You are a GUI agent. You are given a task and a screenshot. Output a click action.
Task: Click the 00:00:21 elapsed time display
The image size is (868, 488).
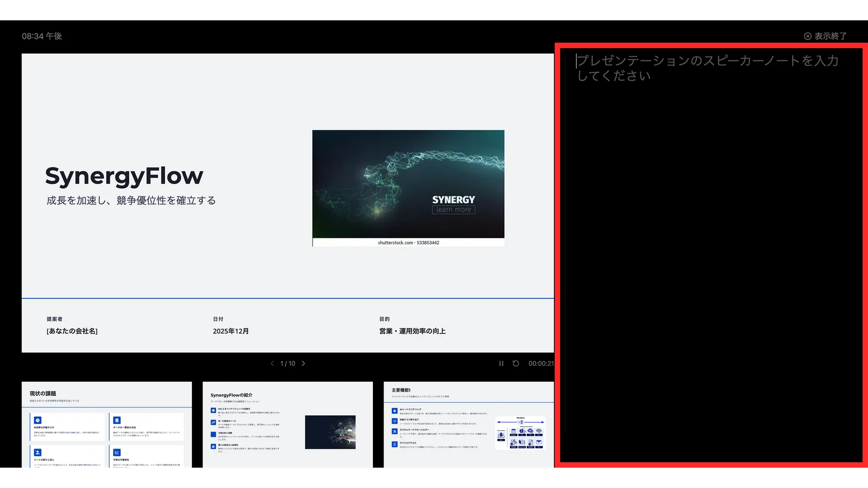click(x=540, y=363)
